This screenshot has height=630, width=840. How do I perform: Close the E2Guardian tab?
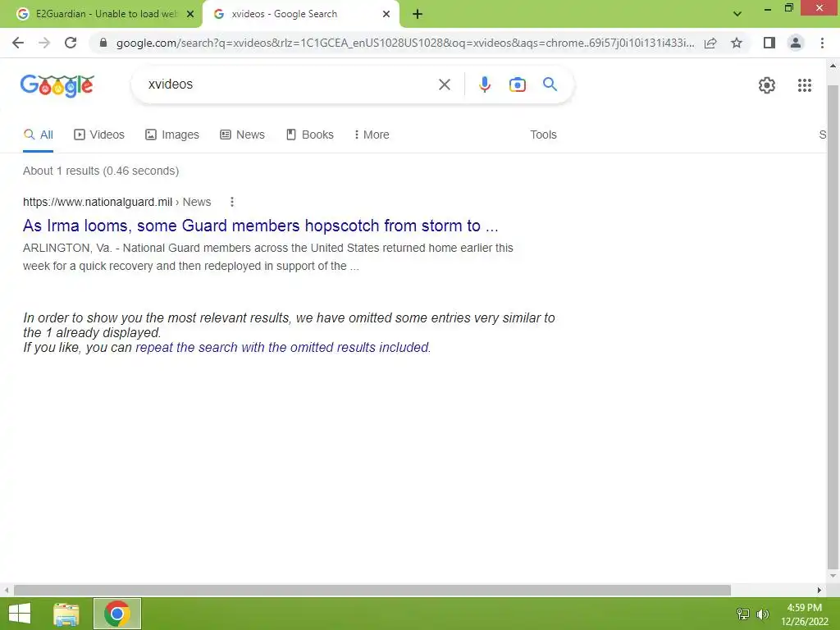[190, 15]
